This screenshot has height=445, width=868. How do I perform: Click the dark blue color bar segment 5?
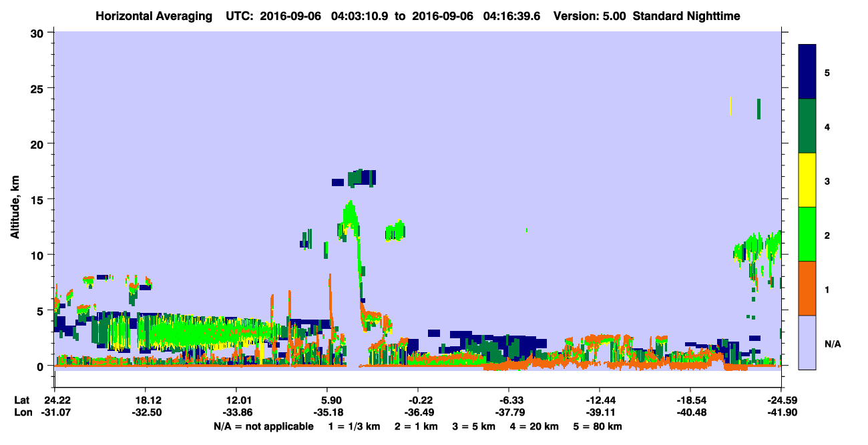coord(807,72)
